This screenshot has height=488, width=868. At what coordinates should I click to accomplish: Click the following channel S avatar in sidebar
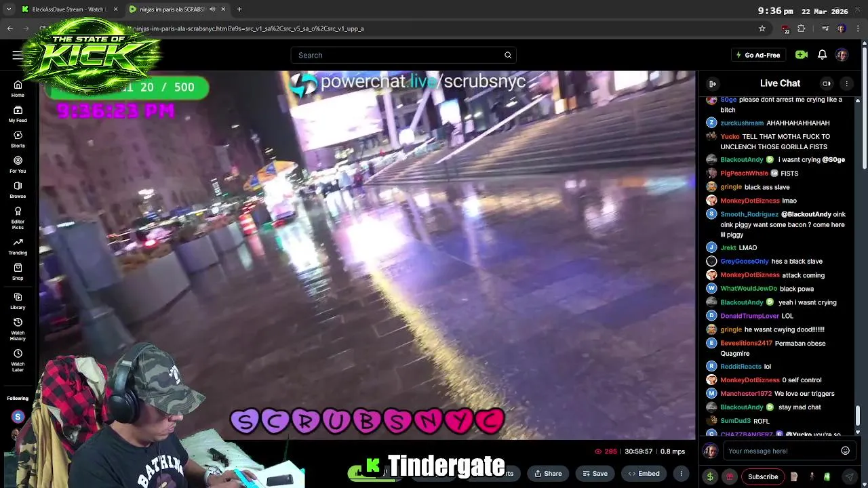[18, 418]
